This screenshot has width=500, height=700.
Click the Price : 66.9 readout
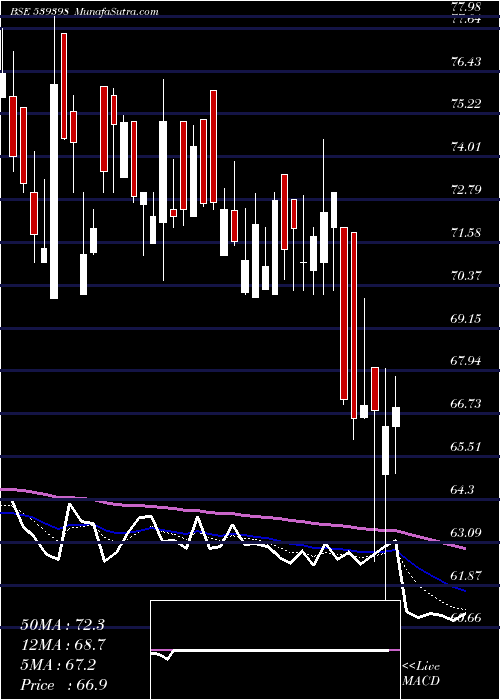point(63,685)
